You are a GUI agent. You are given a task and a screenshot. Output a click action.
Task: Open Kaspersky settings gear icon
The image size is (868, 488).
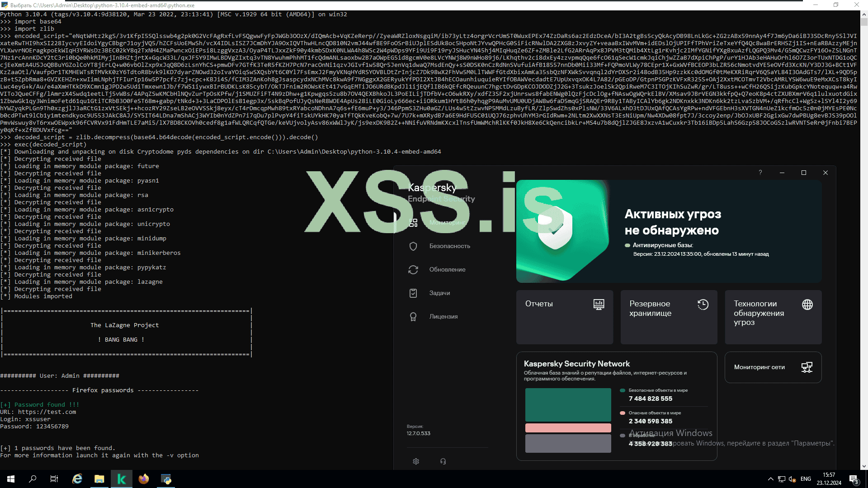(416, 461)
